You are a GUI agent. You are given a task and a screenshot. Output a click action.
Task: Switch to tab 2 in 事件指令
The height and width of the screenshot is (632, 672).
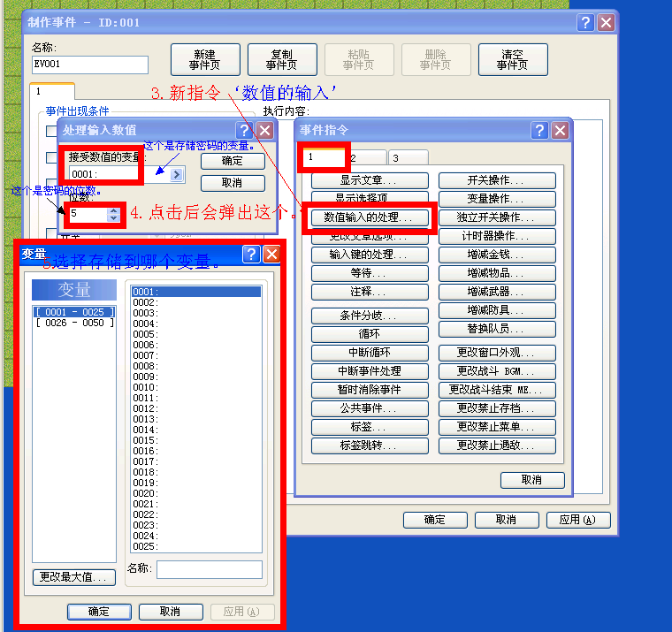367,158
